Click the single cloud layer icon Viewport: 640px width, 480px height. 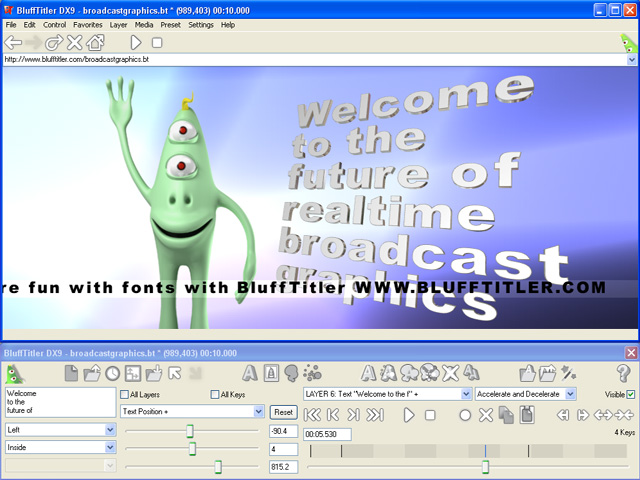409,373
